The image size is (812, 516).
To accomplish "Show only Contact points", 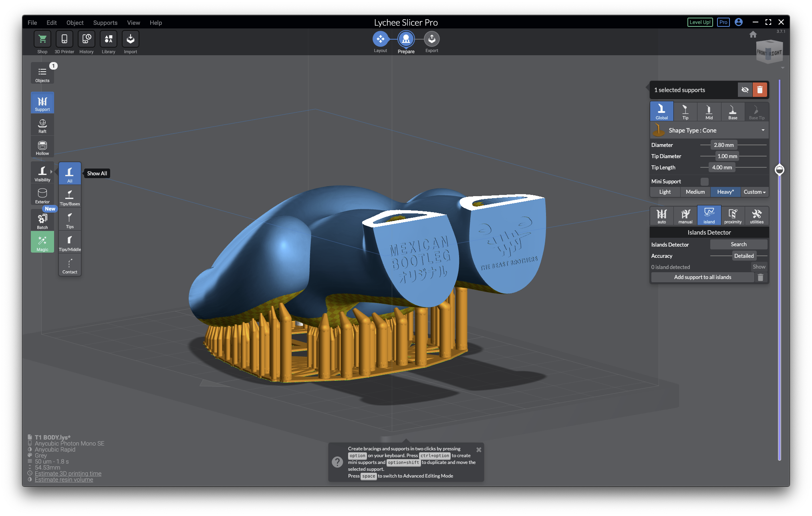I will tap(70, 265).
